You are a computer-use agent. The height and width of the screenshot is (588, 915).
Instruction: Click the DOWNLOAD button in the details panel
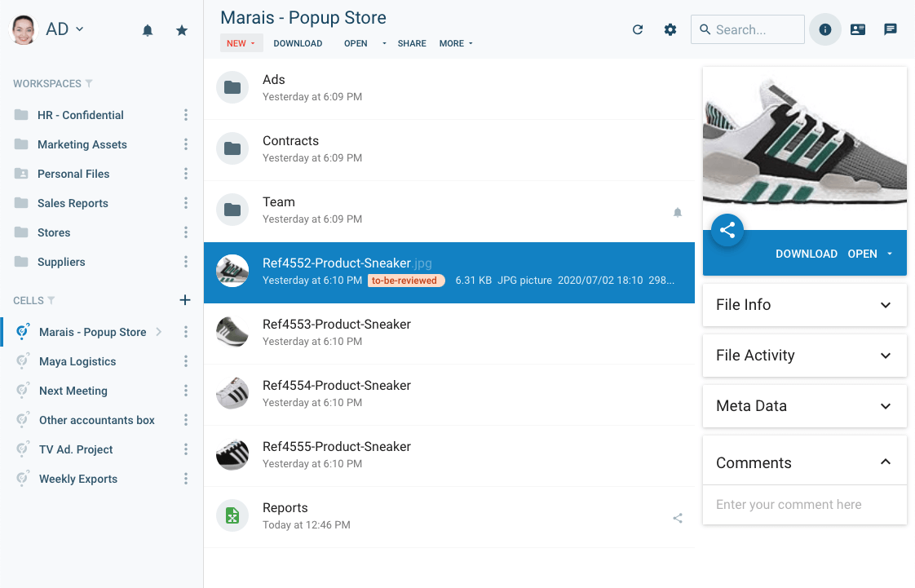click(807, 254)
